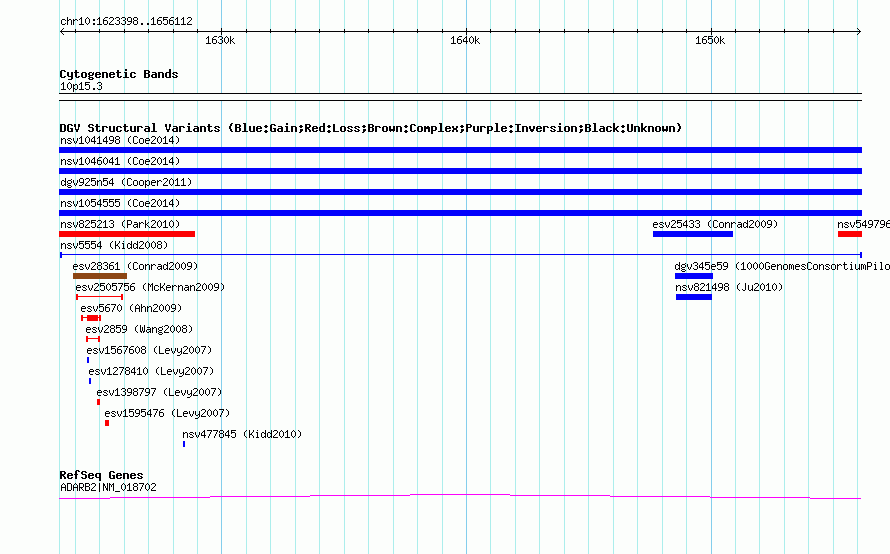This screenshot has width=890, height=554.
Task: Open the nsv1046041 (Coe2014) label
Action: point(120,161)
